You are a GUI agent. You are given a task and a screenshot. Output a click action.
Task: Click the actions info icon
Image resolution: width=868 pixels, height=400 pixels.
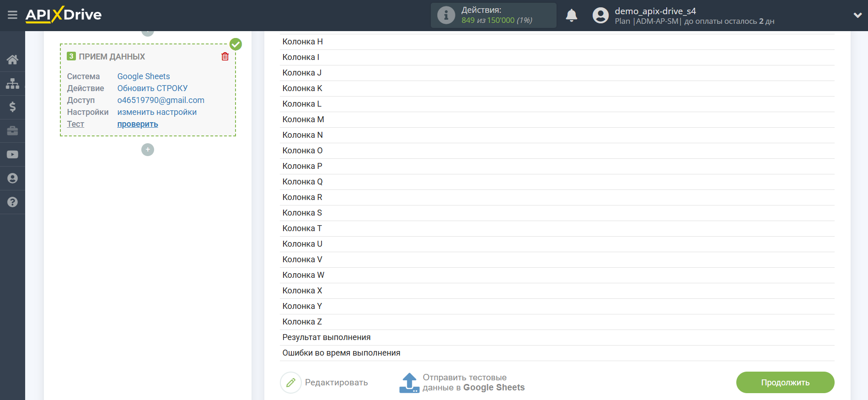[446, 15]
